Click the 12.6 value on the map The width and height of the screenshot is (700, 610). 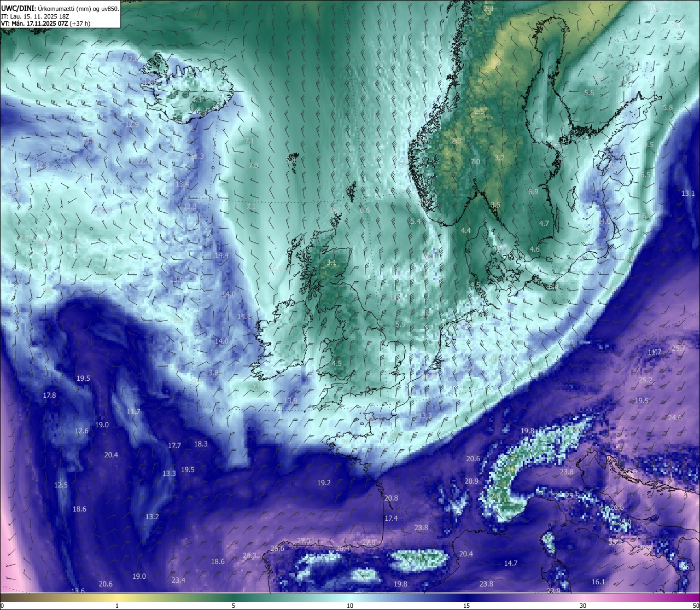81,431
